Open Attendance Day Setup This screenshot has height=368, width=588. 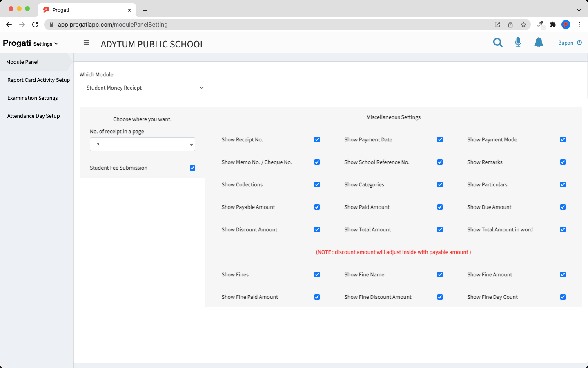tap(33, 116)
